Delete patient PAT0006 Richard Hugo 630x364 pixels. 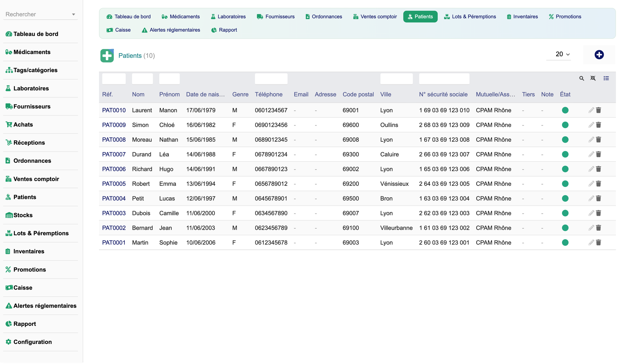[599, 169]
